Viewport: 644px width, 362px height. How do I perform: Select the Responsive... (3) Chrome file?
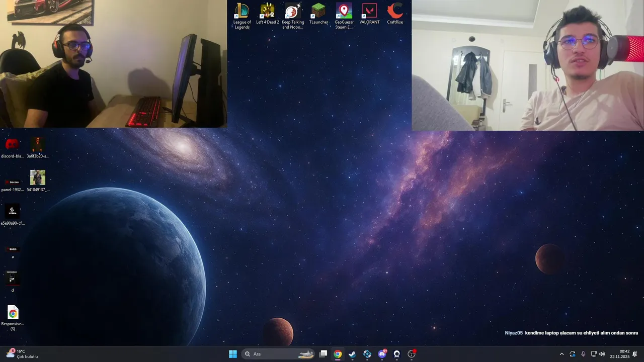tap(13, 318)
